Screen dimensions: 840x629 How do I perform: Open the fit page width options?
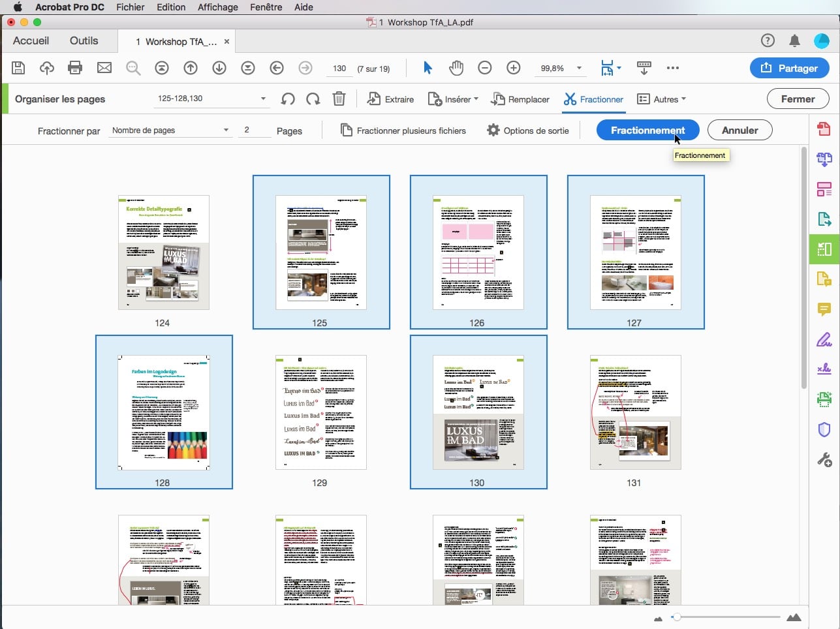coord(611,68)
